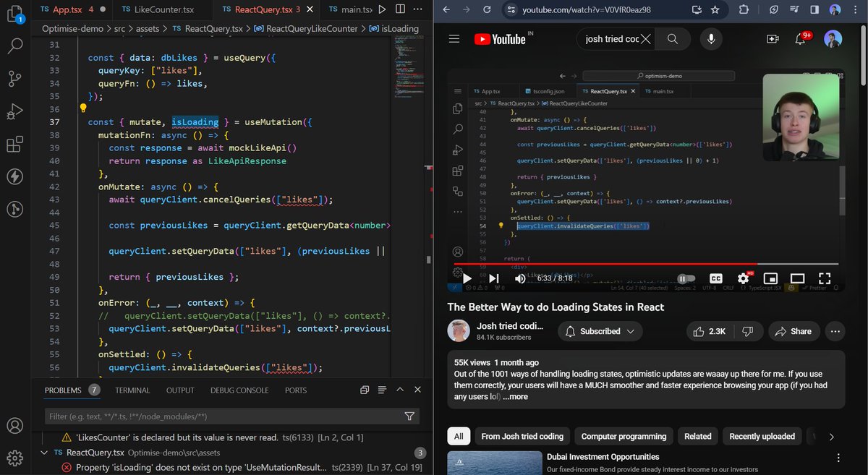Toggle theater mode on the video
The height and width of the screenshot is (475, 868).
[x=797, y=278]
